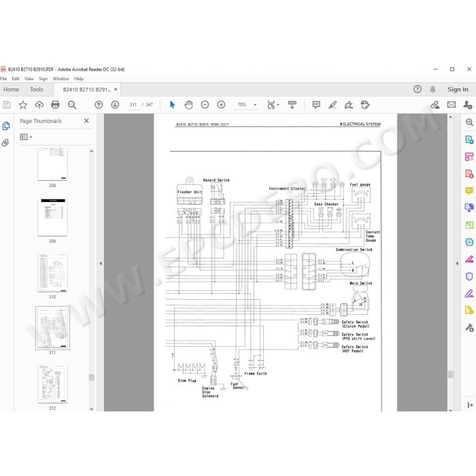The width and height of the screenshot is (476, 476).
Task: Open the Window menu
Action: pyautogui.click(x=61, y=79)
